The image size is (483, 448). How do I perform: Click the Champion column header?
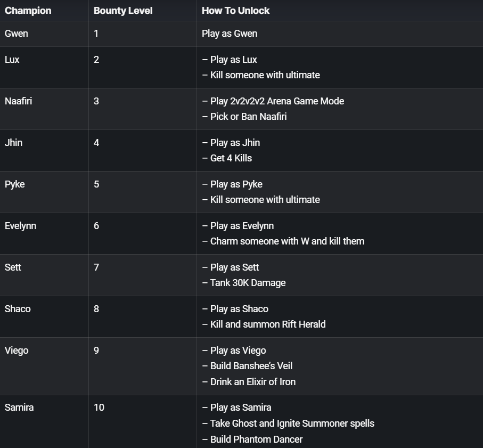pyautogui.click(x=28, y=11)
